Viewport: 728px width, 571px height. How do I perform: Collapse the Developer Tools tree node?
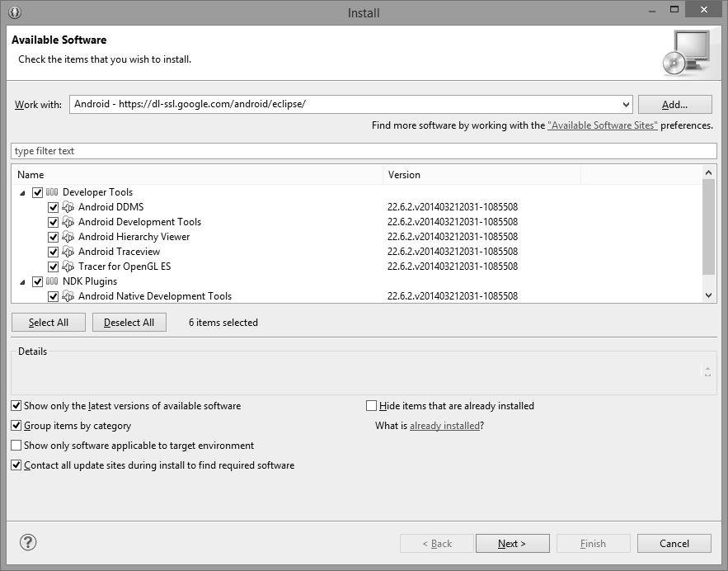(22, 193)
